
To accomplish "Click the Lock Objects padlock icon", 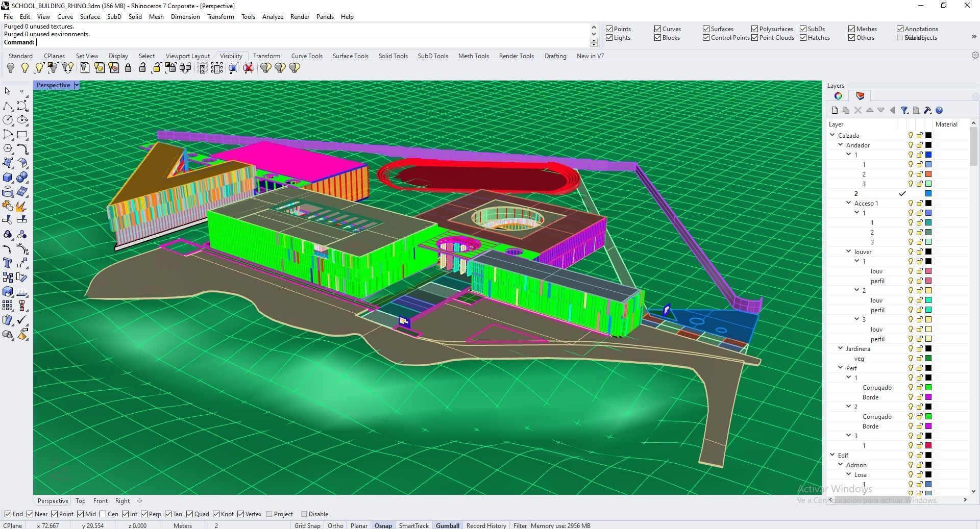I will pos(128,68).
